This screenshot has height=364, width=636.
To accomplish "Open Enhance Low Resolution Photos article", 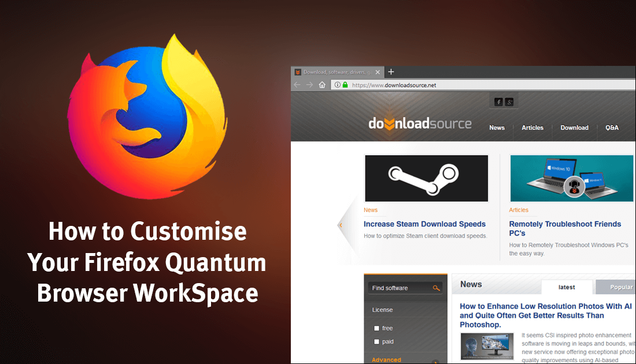I will tap(546, 315).
